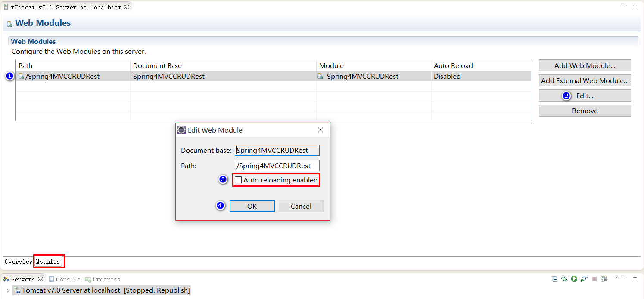Switch to the Modules tab
Viewport: 644px width, 299px height.
48,262
